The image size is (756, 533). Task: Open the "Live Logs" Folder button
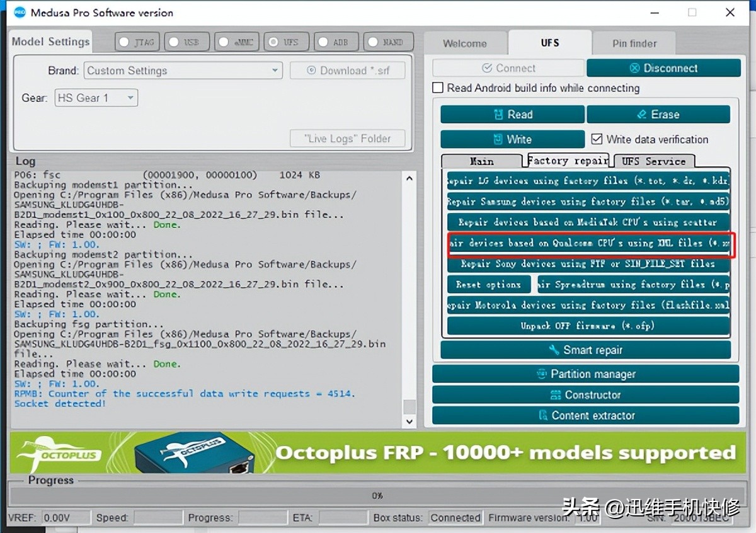click(347, 139)
